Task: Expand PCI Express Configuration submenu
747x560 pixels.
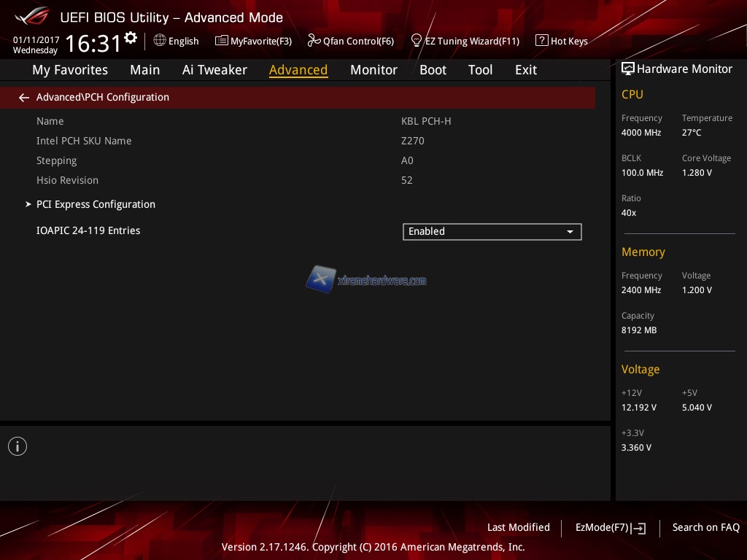Action: pos(96,204)
